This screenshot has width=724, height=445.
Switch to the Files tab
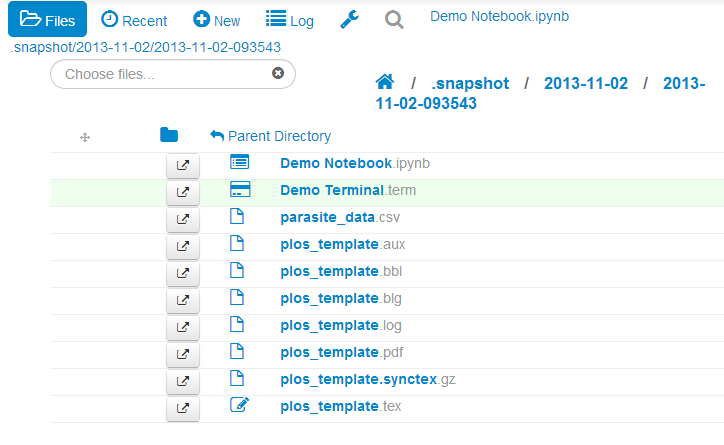[x=47, y=20]
